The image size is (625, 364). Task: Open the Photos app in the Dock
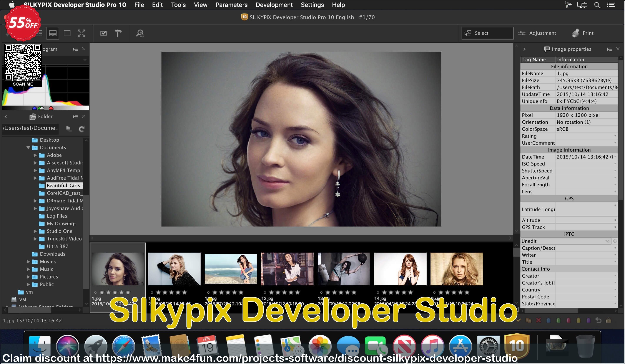coord(320,346)
